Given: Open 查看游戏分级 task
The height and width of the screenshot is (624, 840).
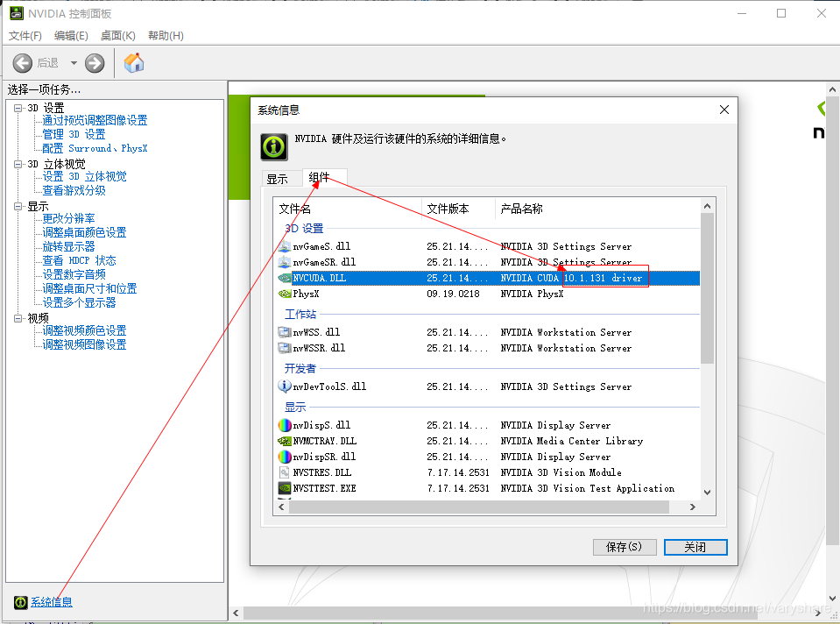Looking at the screenshot, I should 74,190.
